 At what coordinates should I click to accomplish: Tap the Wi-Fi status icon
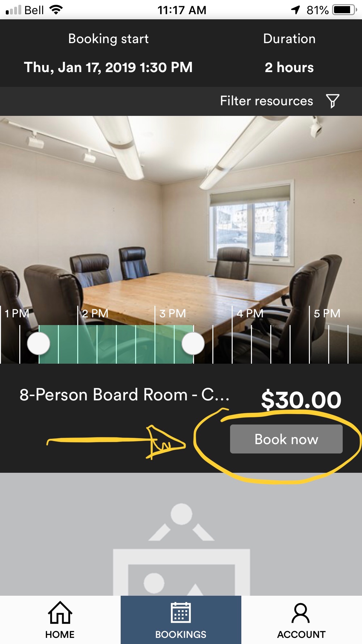56,10
